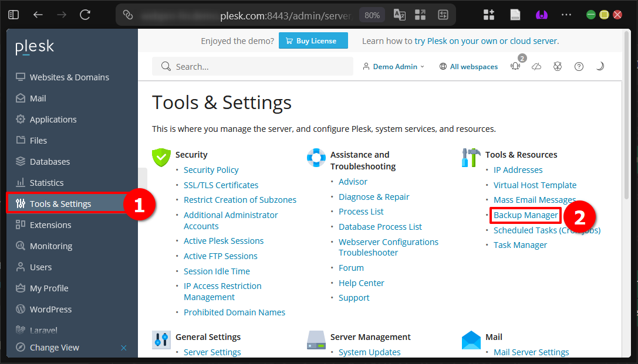Open the Extensions sidebar item
Screen dimensions: 638x364
(50, 224)
